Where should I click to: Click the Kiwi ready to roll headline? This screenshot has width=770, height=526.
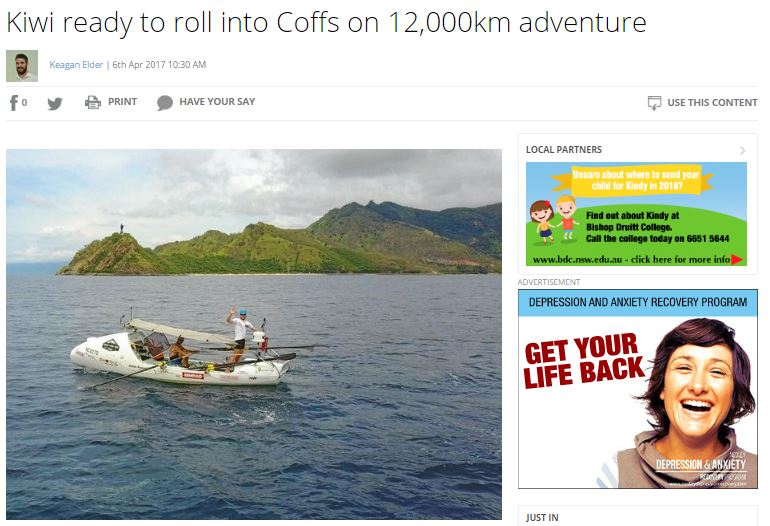(x=326, y=22)
